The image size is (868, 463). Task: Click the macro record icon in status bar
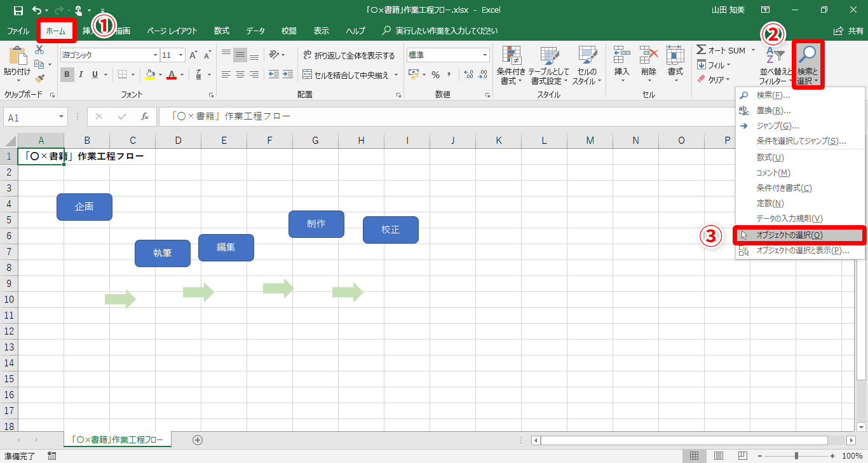coord(52,455)
